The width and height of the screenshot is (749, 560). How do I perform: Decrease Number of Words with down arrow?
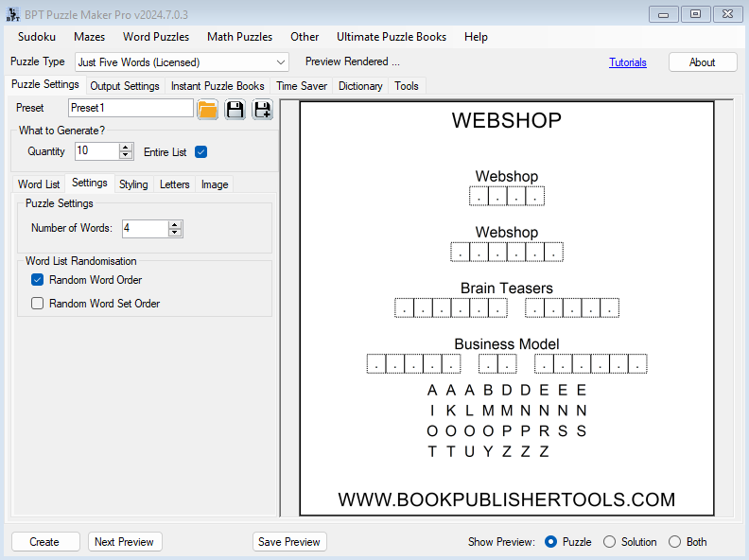(174, 233)
